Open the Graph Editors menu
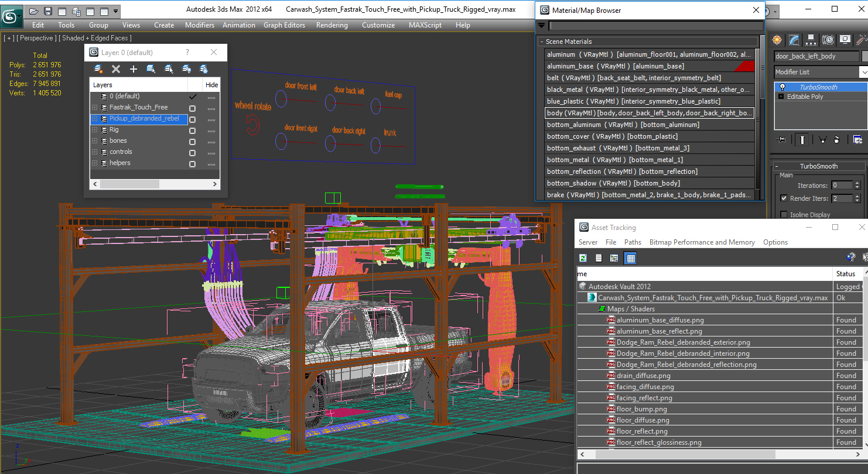Screen dimensions: 868x474 (x=284, y=25)
